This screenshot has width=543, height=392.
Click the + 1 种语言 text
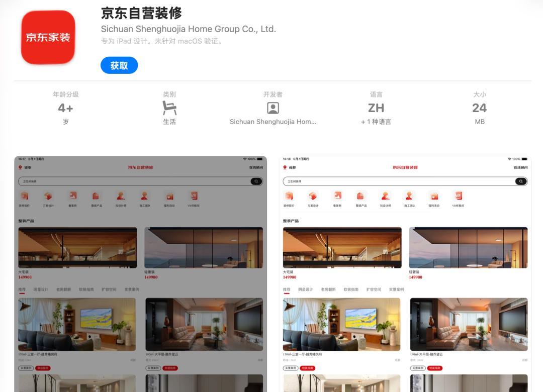tap(376, 122)
